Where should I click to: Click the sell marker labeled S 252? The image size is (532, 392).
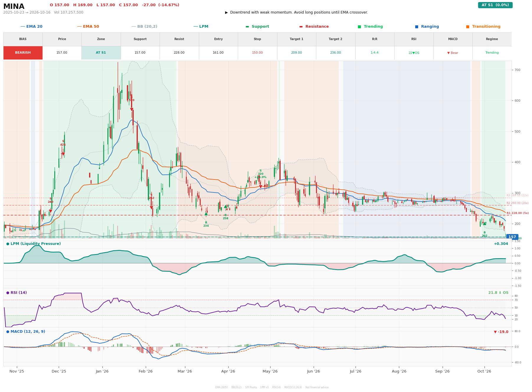(x=151, y=207)
